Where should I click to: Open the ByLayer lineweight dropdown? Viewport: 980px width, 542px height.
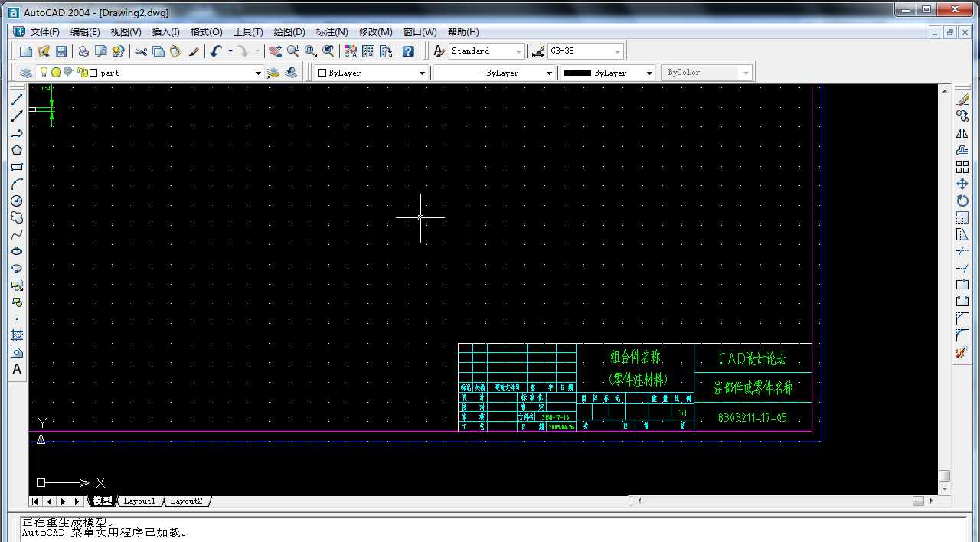(x=649, y=73)
